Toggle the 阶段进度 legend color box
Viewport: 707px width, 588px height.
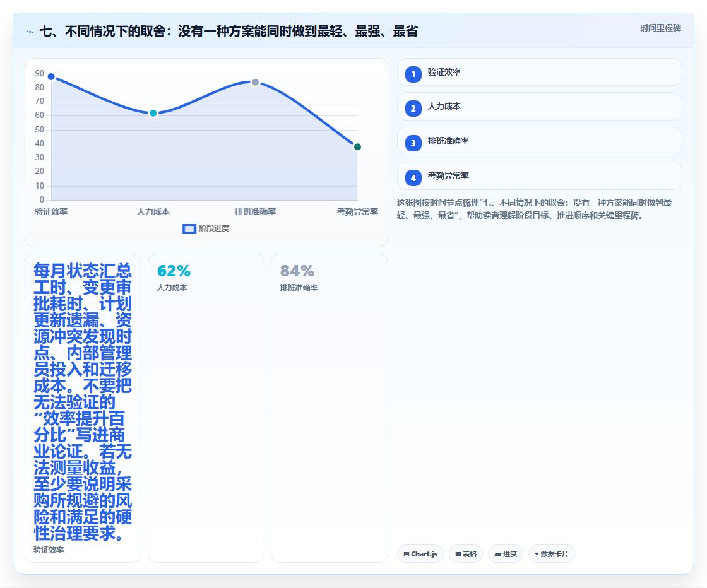[x=189, y=229]
